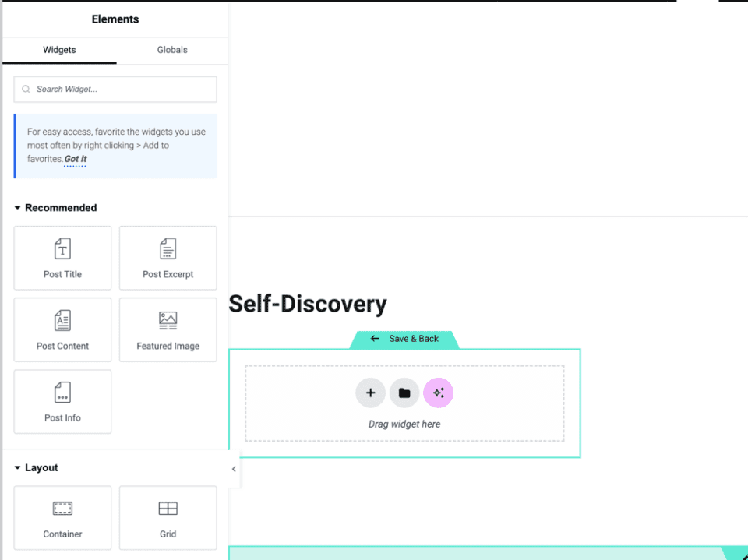Select the Post Info widget icon
The image size is (748, 560).
[62, 393]
